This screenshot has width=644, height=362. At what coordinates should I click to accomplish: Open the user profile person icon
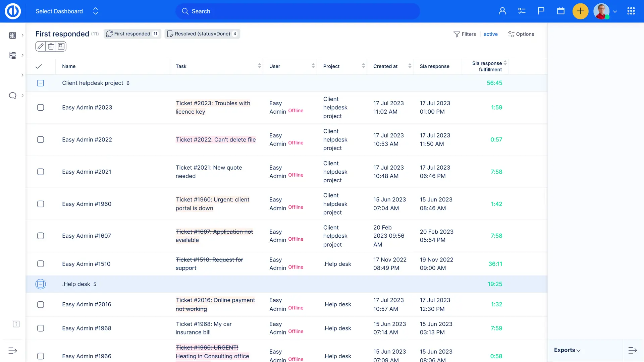pyautogui.click(x=502, y=11)
